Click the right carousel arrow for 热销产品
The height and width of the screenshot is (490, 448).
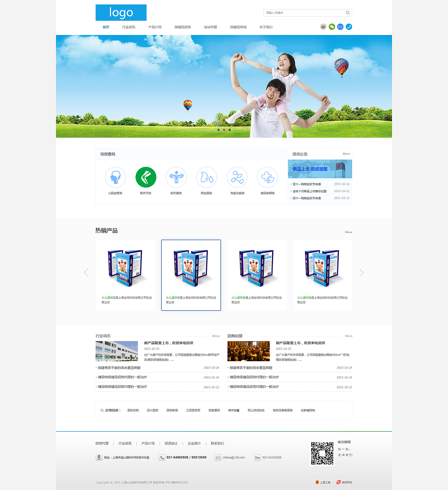click(x=361, y=272)
